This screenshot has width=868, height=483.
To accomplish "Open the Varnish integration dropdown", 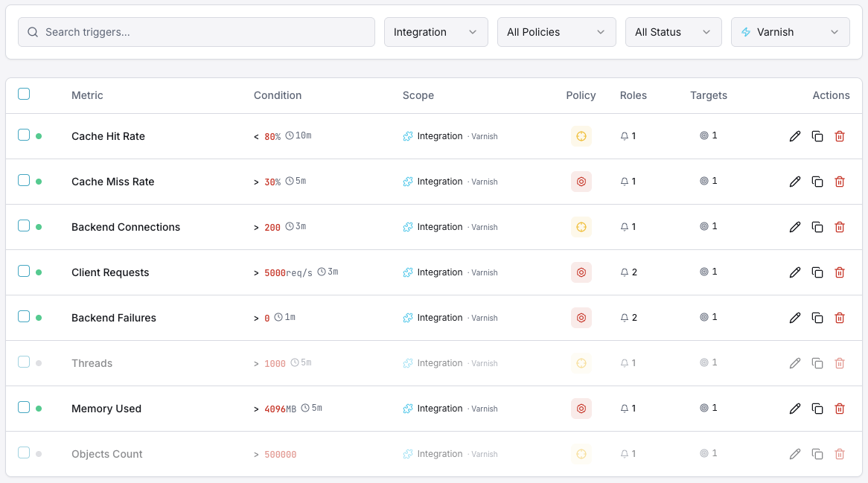I will point(790,31).
